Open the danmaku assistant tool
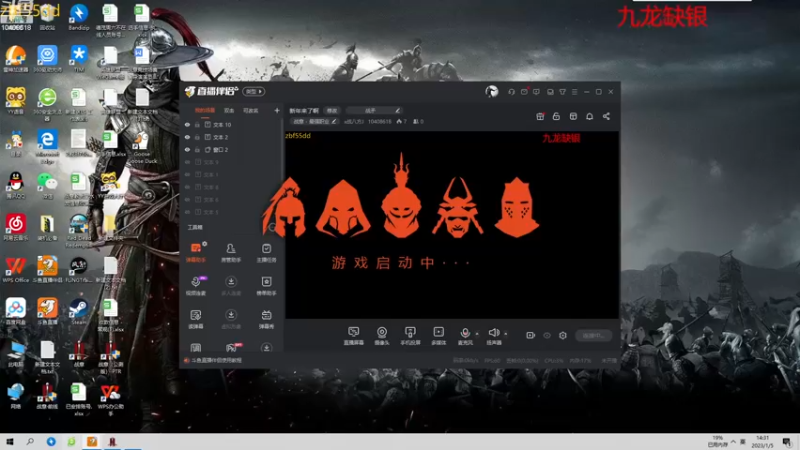800x450 pixels. (x=196, y=253)
